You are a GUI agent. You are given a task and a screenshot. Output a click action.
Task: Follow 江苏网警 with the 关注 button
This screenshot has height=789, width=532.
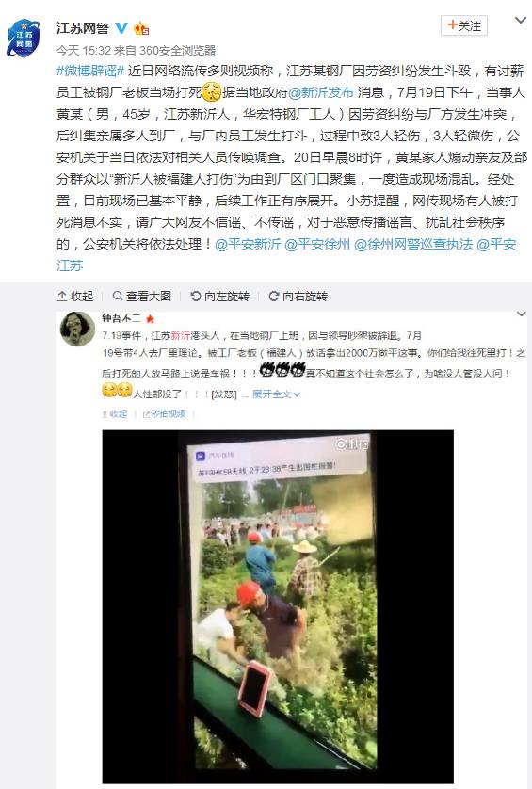464,25
